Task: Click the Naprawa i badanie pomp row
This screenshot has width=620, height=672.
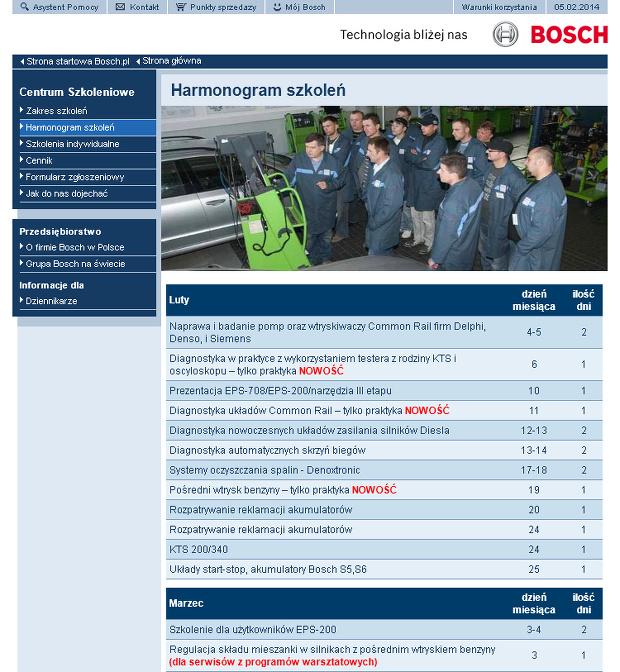Action: point(384,332)
